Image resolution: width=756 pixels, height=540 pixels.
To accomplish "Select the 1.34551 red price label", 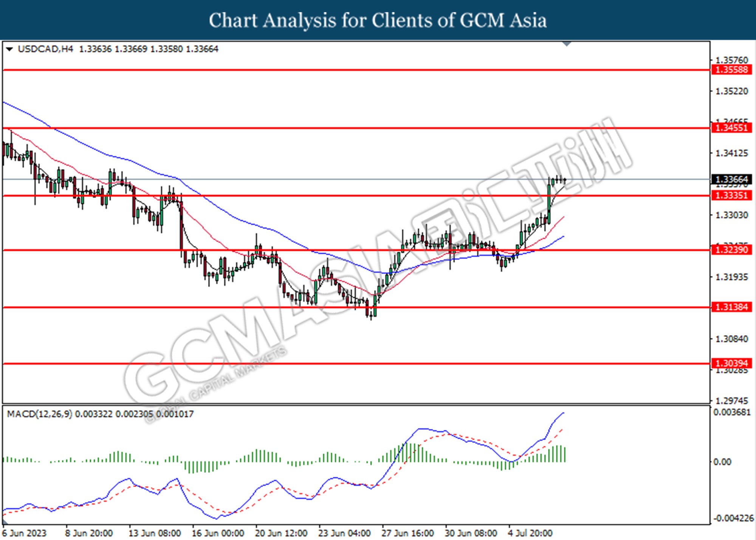I will click(x=731, y=128).
